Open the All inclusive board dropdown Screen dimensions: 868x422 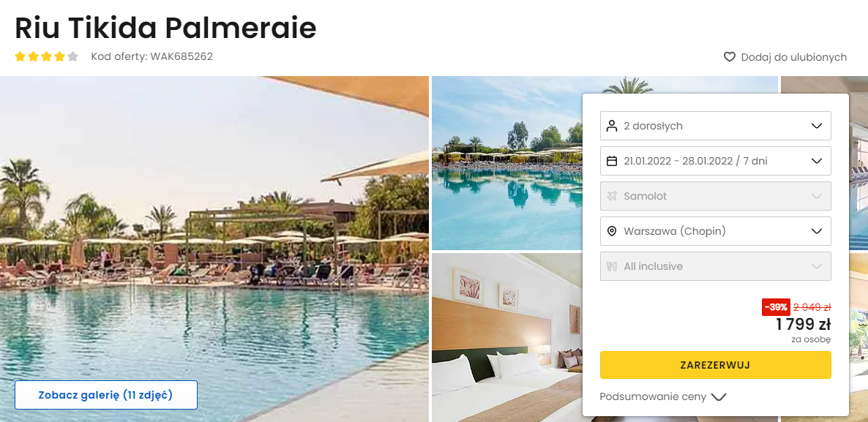coord(715,266)
